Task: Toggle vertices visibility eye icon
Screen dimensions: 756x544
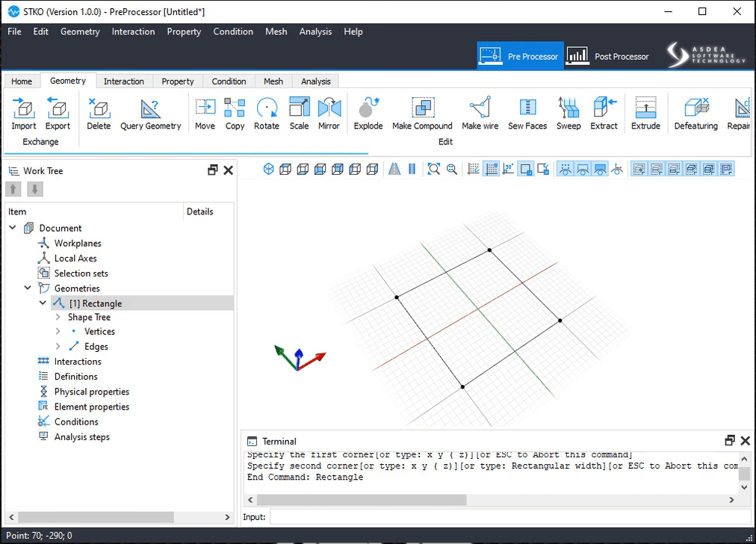Action: [x=566, y=170]
